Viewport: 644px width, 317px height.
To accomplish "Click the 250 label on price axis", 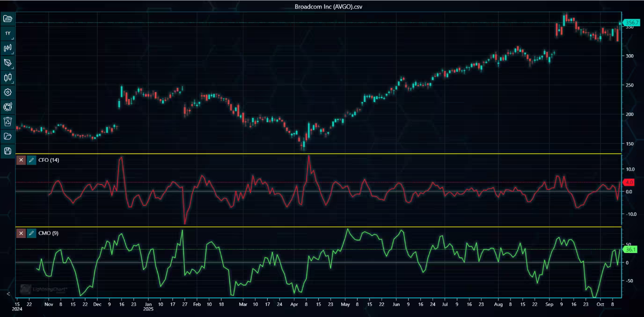I will pos(629,85).
